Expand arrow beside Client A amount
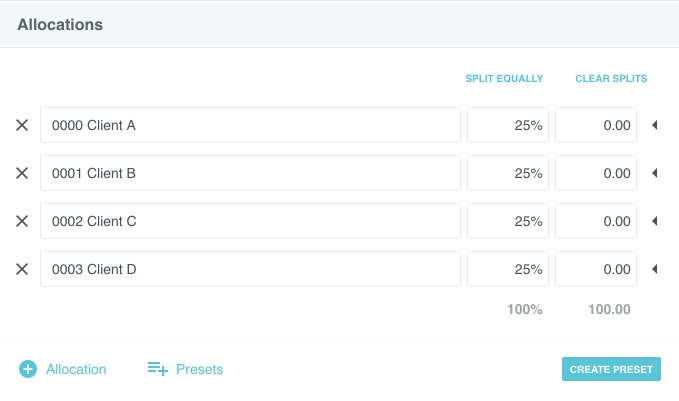 tap(655, 125)
